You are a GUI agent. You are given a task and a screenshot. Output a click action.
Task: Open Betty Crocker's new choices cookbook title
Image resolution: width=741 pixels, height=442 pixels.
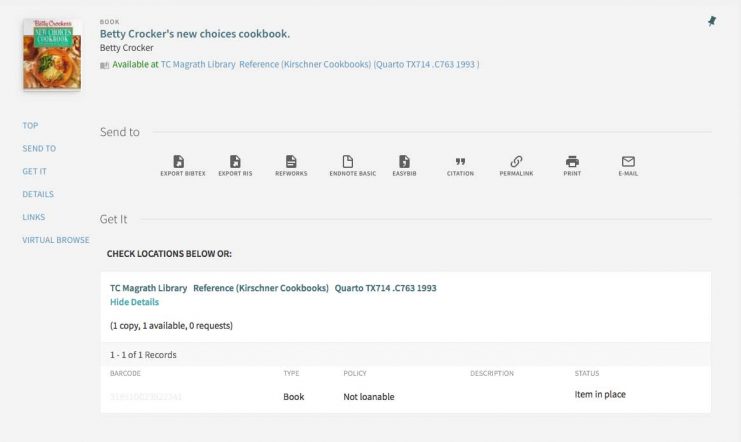195,34
